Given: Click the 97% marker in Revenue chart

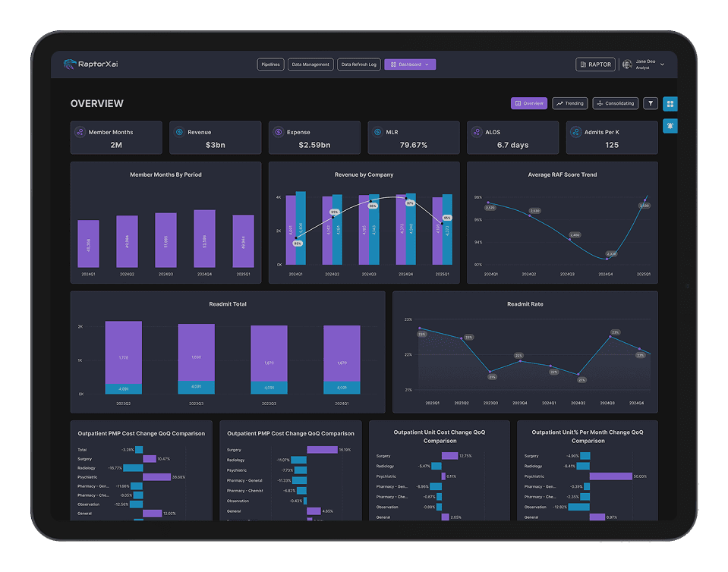Looking at the screenshot, I should coord(410,203).
